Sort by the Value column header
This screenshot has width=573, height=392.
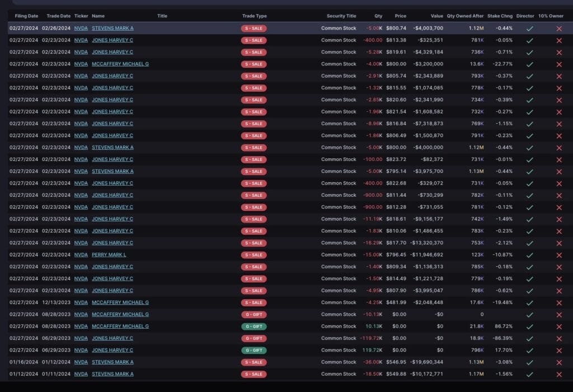[x=436, y=16]
